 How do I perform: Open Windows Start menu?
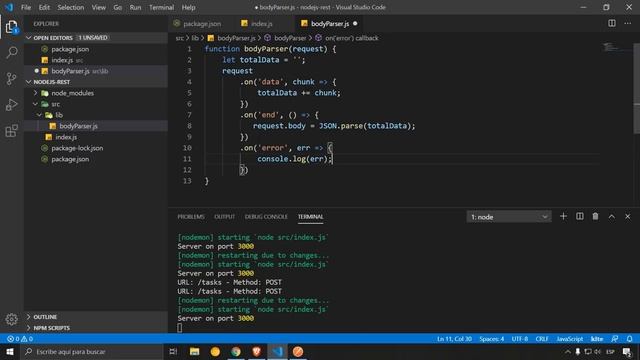[9, 351]
